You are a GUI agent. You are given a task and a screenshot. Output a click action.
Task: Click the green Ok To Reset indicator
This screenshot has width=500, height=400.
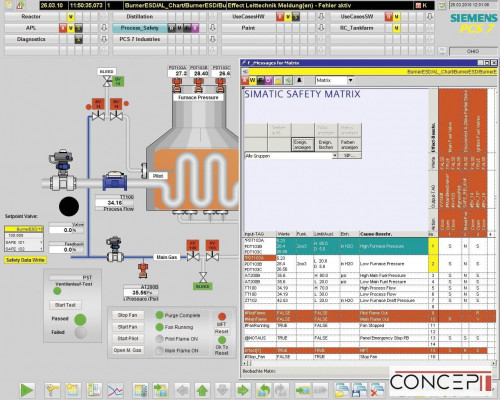(222, 340)
